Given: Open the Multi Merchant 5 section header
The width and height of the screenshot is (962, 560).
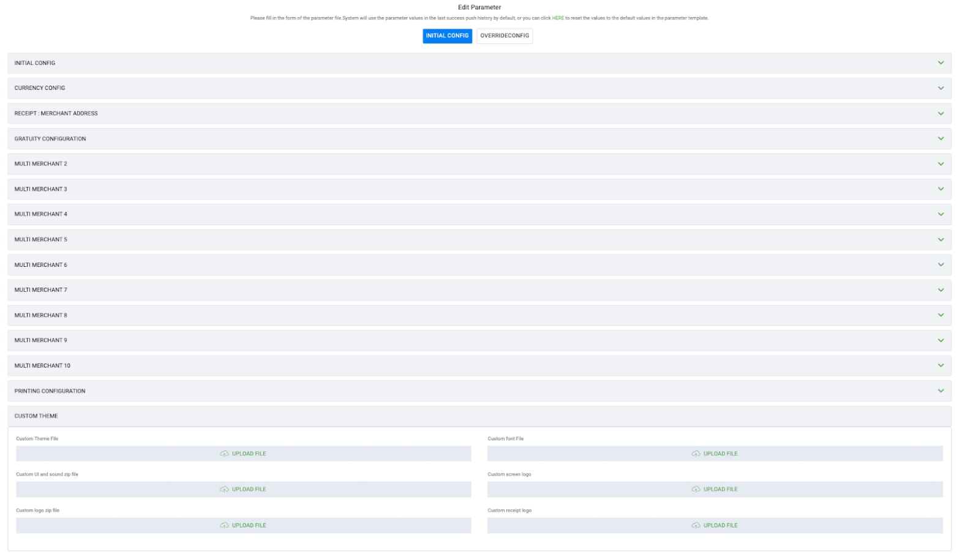Looking at the screenshot, I should click(x=479, y=239).
